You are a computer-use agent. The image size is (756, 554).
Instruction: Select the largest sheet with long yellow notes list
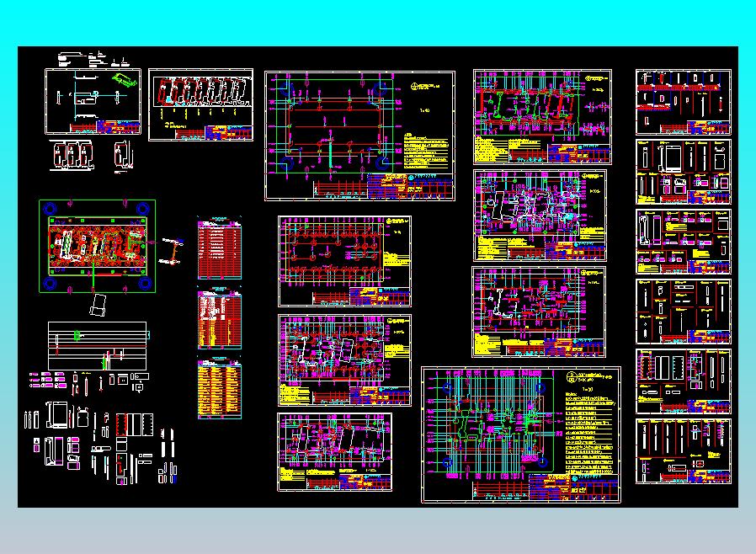[x=521, y=435]
